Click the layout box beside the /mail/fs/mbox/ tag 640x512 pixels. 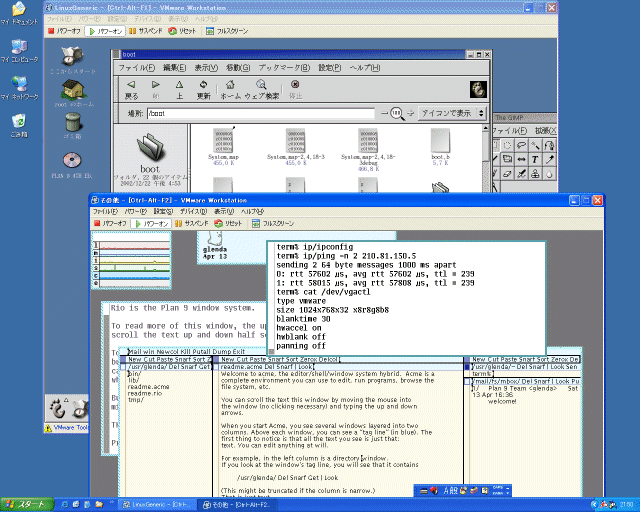(x=467, y=381)
